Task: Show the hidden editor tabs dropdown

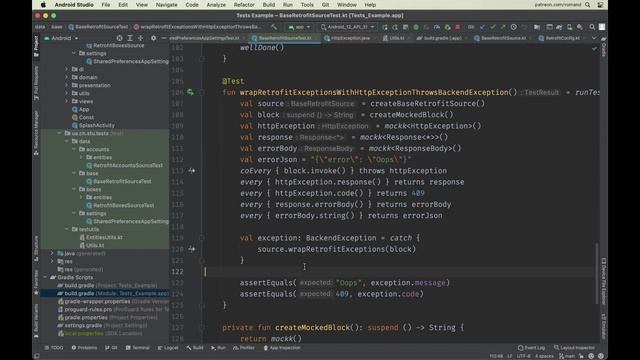Action: click(x=594, y=38)
